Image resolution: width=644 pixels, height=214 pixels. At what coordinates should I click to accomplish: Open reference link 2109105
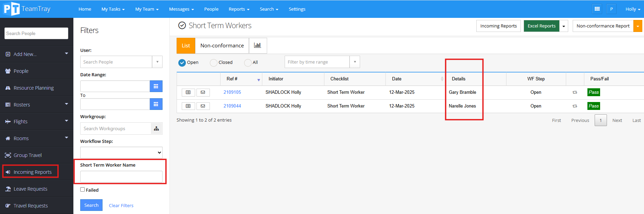pos(232,92)
